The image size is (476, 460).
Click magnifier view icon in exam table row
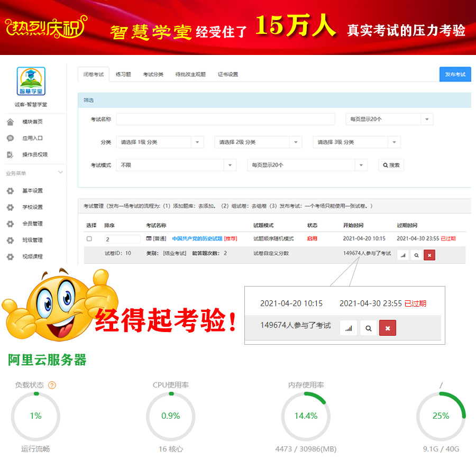tap(417, 255)
